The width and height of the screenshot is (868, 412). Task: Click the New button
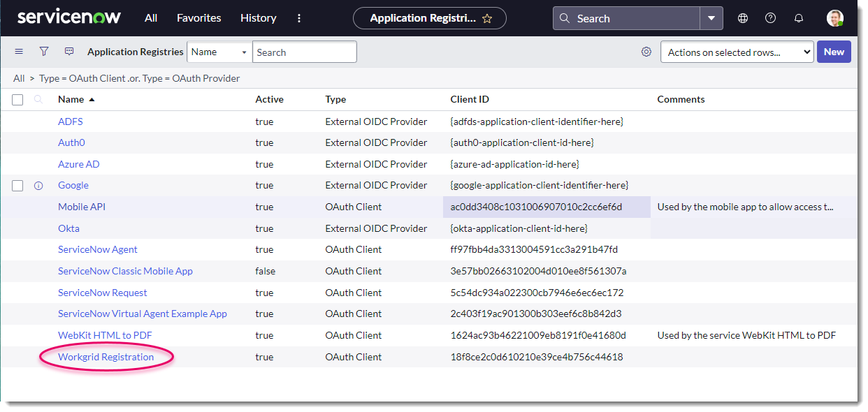coord(834,52)
